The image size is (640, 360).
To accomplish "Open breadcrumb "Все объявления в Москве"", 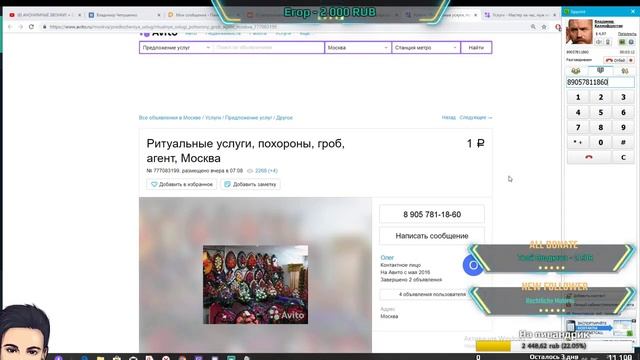I will [170, 118].
